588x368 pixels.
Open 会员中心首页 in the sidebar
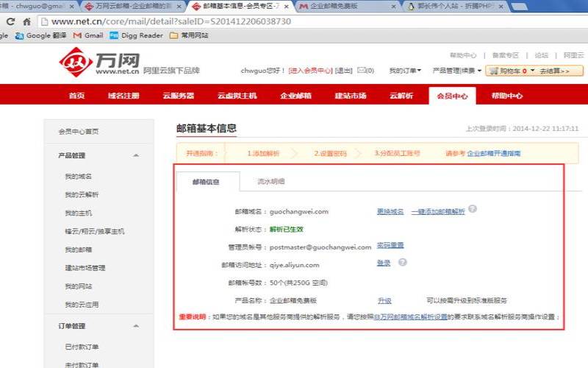coord(79,132)
